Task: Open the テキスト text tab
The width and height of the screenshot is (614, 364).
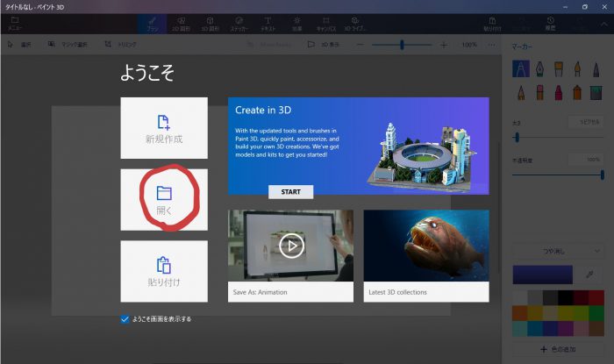Action: coord(268,24)
